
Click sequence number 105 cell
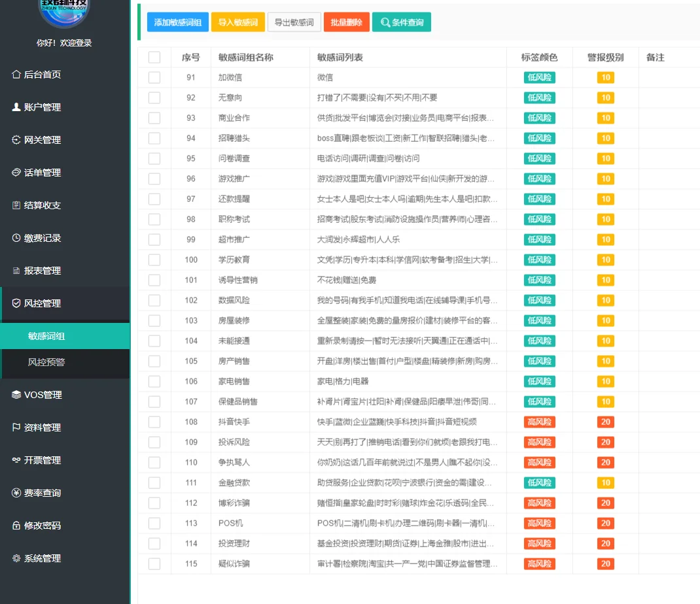[x=190, y=361]
